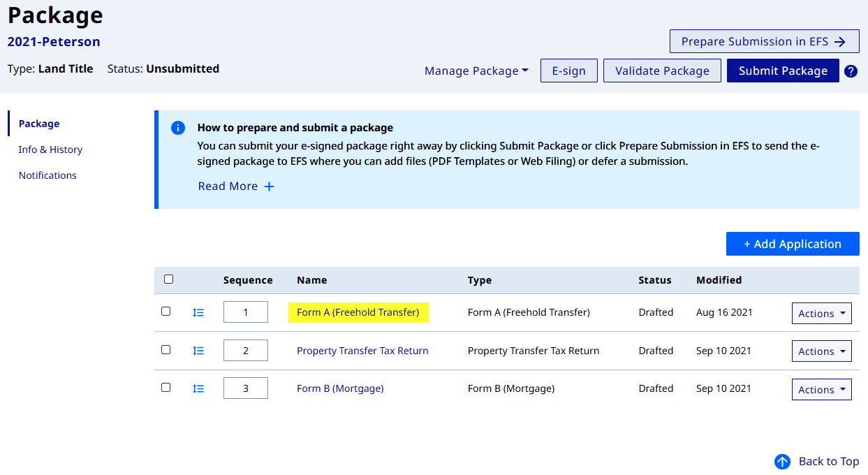The image size is (868, 475).
Task: Open the Property Transfer Tax Return link
Action: pos(362,351)
